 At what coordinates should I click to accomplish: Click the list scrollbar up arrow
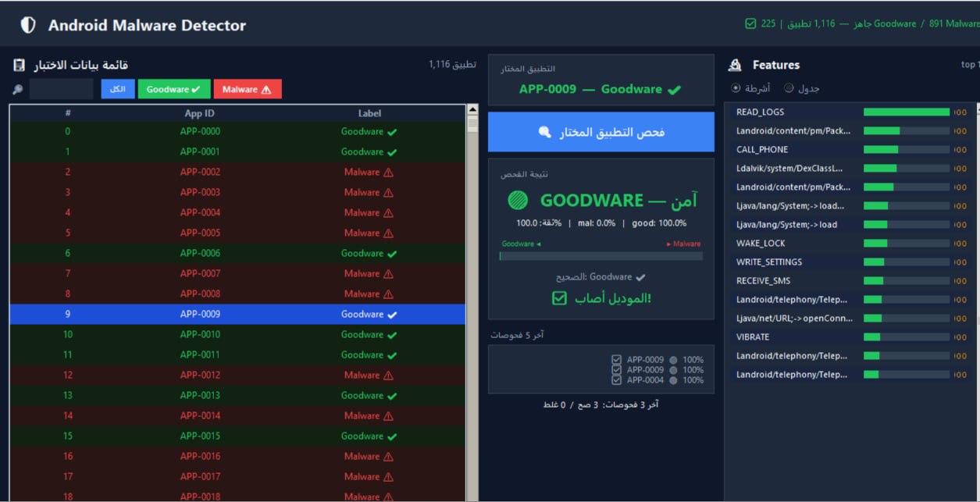(x=472, y=110)
